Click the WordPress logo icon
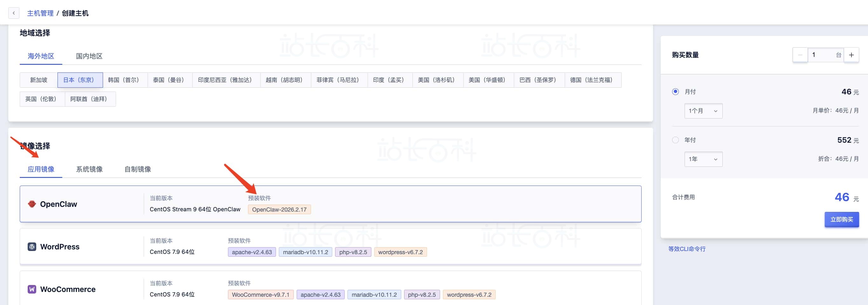 pos(32,247)
